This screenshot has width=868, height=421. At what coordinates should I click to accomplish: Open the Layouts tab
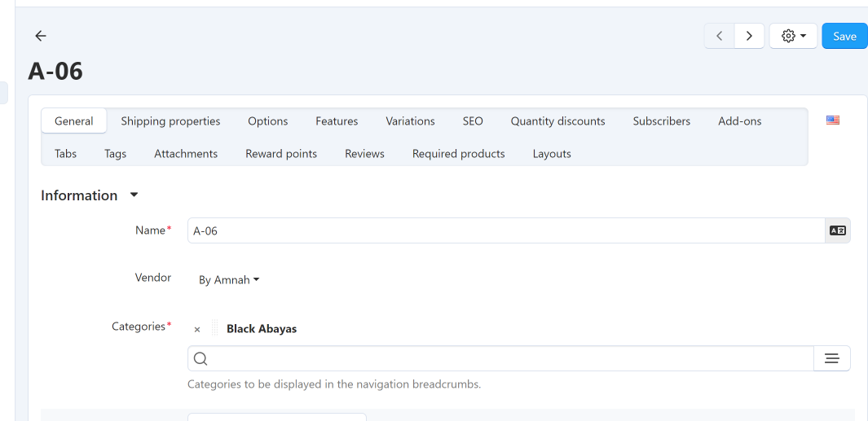[551, 154]
